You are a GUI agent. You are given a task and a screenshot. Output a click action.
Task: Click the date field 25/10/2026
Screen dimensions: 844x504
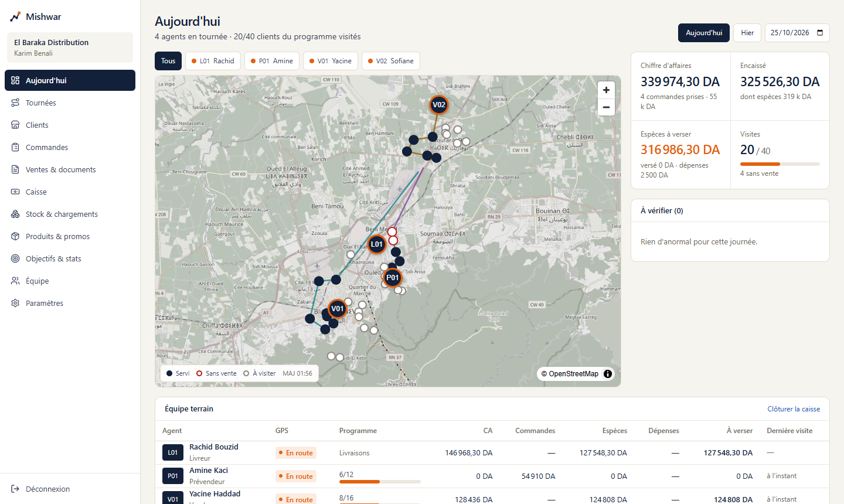pyautogui.click(x=797, y=33)
